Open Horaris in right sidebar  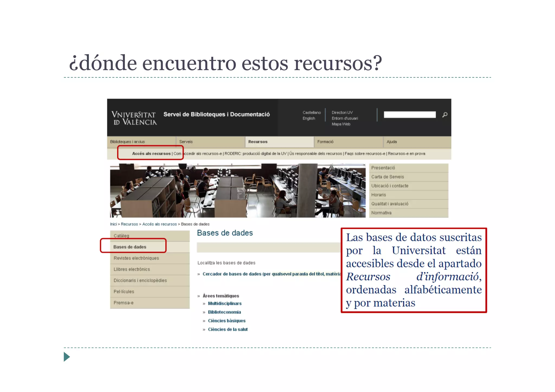[409, 195]
